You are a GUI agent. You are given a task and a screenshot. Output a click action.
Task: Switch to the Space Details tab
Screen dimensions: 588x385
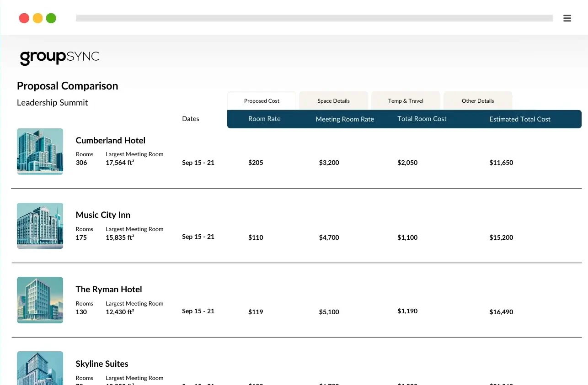coord(333,101)
